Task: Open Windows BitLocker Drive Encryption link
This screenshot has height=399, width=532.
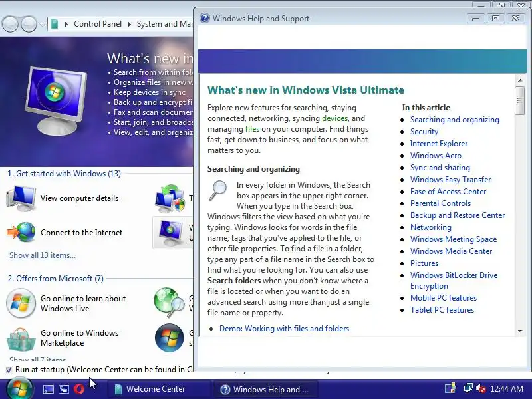Action: 454,281
